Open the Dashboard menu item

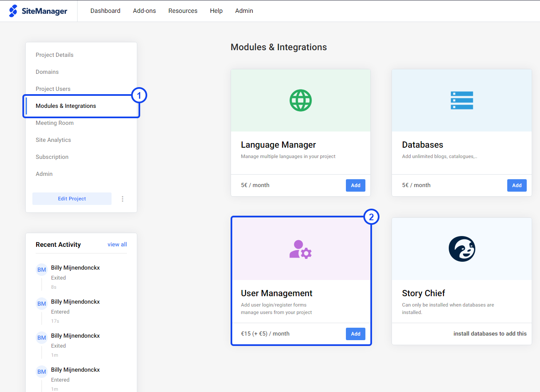(105, 11)
